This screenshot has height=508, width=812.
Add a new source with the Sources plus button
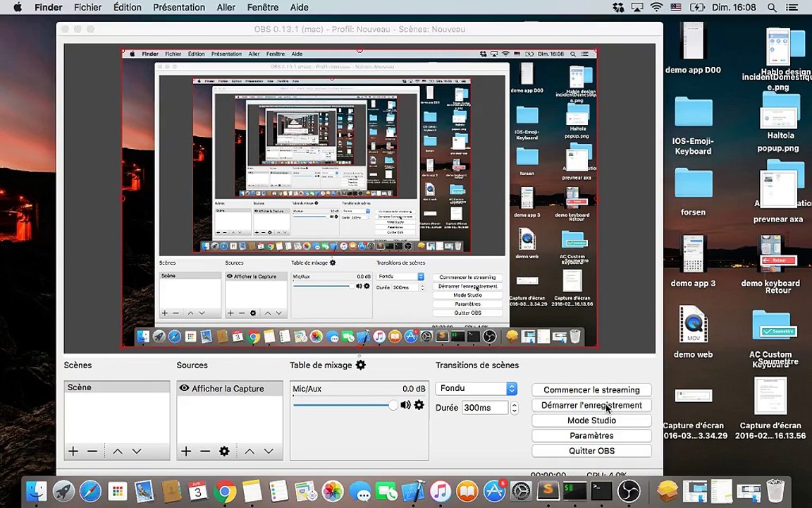[186, 452]
